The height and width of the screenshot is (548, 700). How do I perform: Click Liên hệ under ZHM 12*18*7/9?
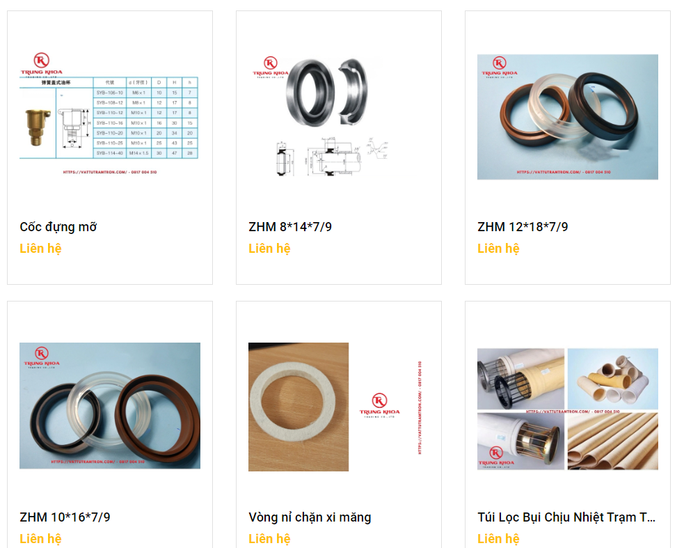tap(499, 249)
